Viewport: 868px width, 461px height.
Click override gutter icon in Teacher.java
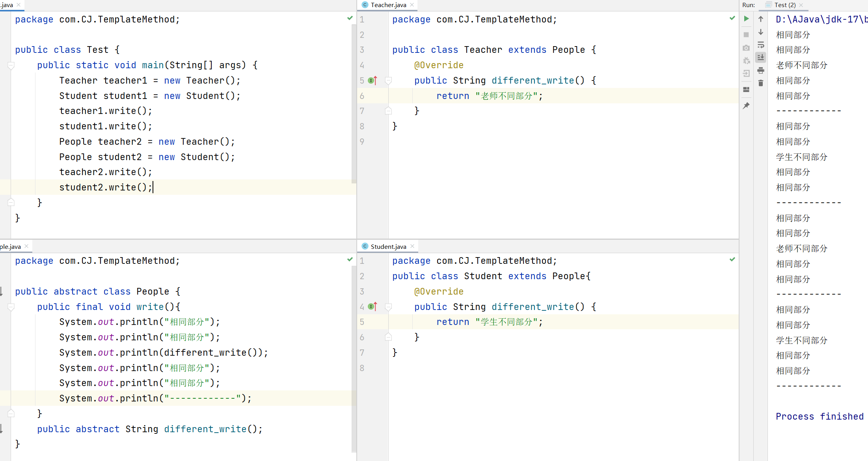pyautogui.click(x=373, y=80)
